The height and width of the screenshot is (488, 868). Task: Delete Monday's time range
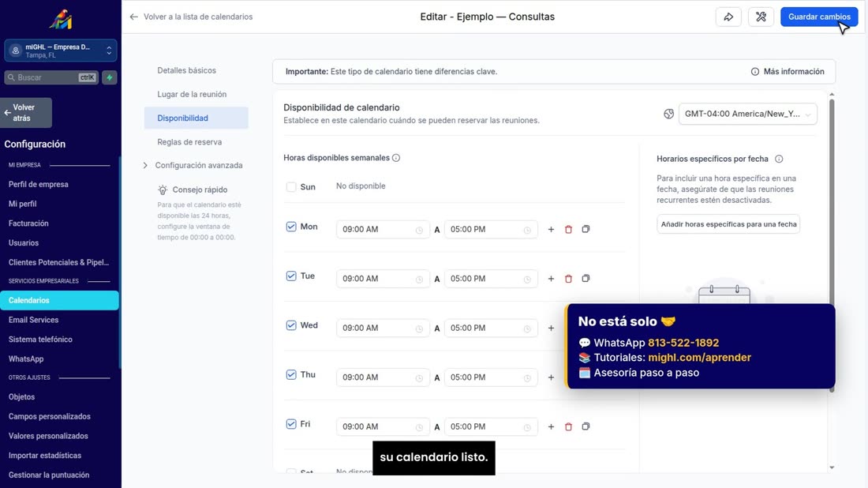[x=568, y=229]
